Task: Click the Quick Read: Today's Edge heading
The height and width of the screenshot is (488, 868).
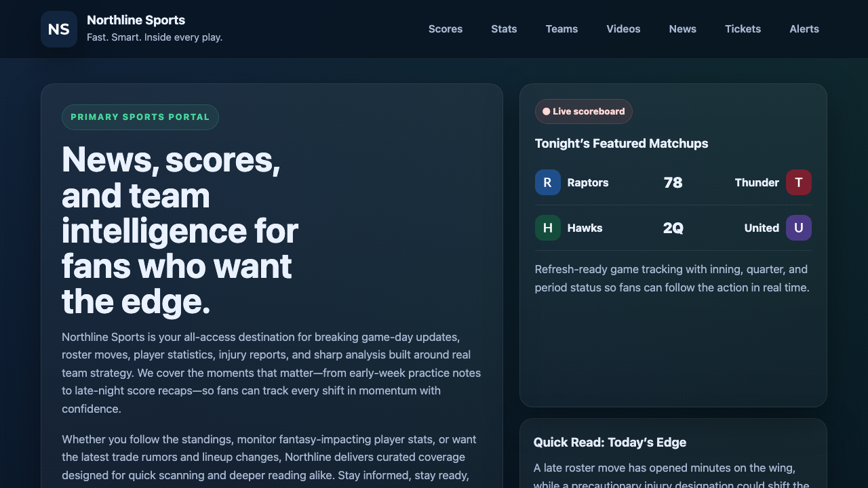Action: (610, 443)
